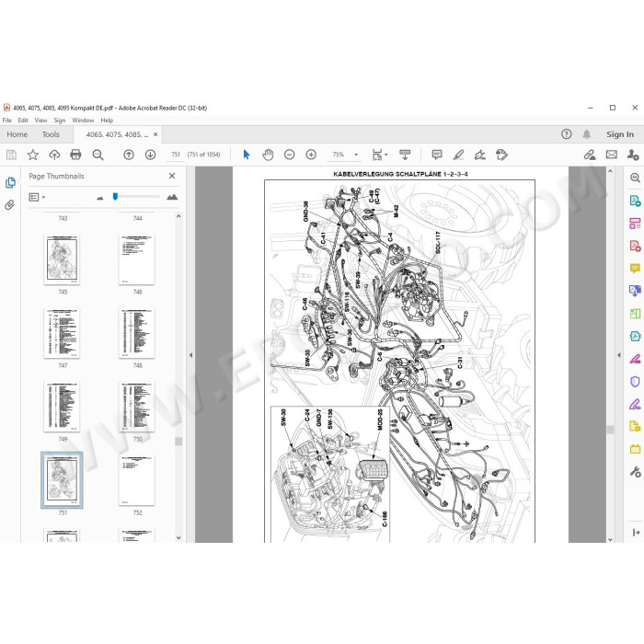Viewport: 644px width, 644px height.
Task: Open Export PDF tool in right pane
Action: [635, 201]
